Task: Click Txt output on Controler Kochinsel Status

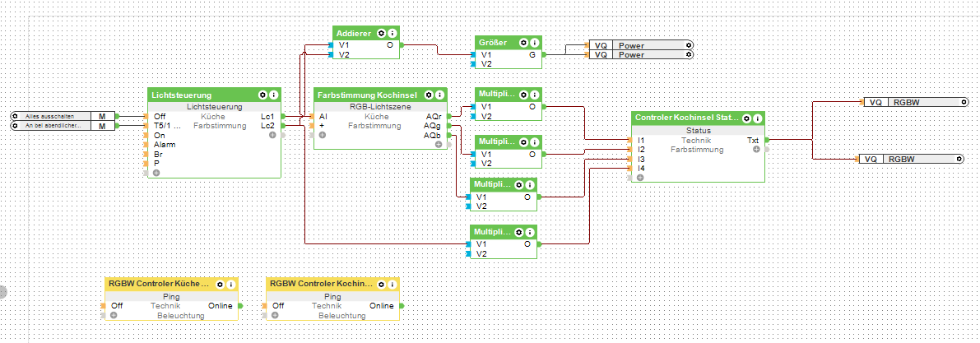Action: point(753,140)
